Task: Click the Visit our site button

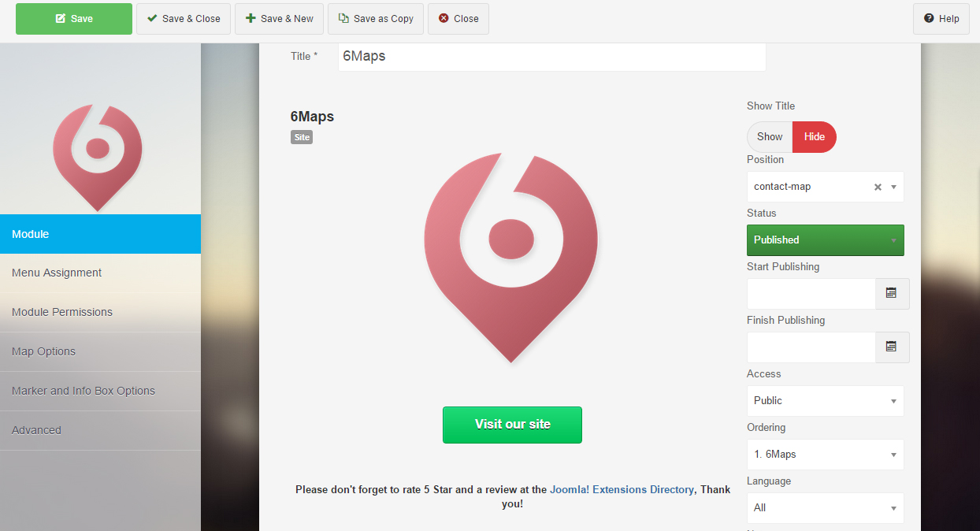Action: [x=512, y=425]
